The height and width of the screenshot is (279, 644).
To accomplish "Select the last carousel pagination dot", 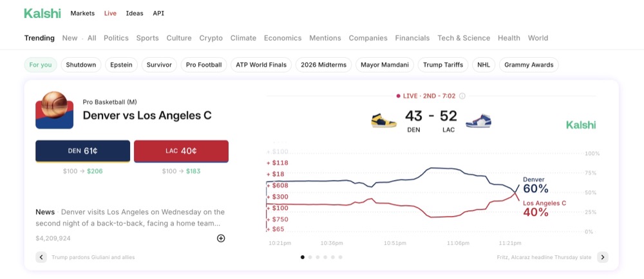I will click(x=341, y=257).
